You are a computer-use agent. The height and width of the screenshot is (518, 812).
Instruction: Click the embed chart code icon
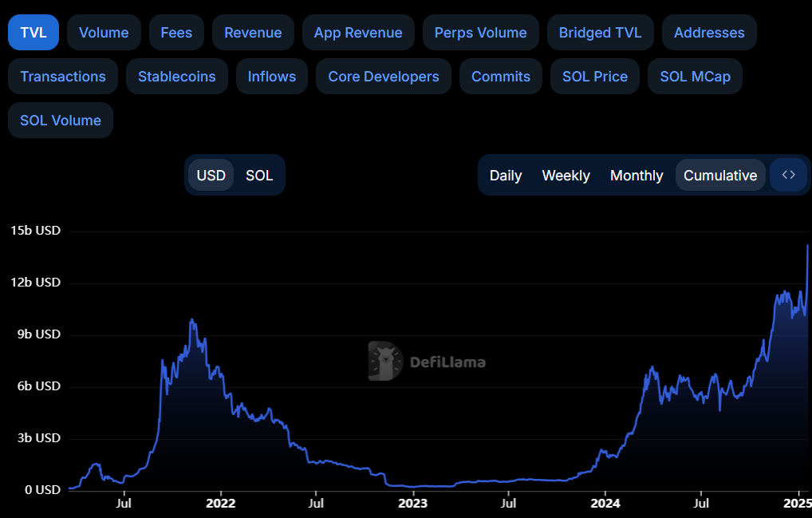pos(787,175)
